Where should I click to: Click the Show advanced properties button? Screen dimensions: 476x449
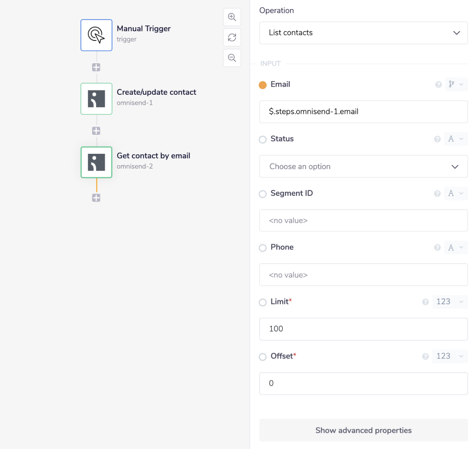[363, 430]
